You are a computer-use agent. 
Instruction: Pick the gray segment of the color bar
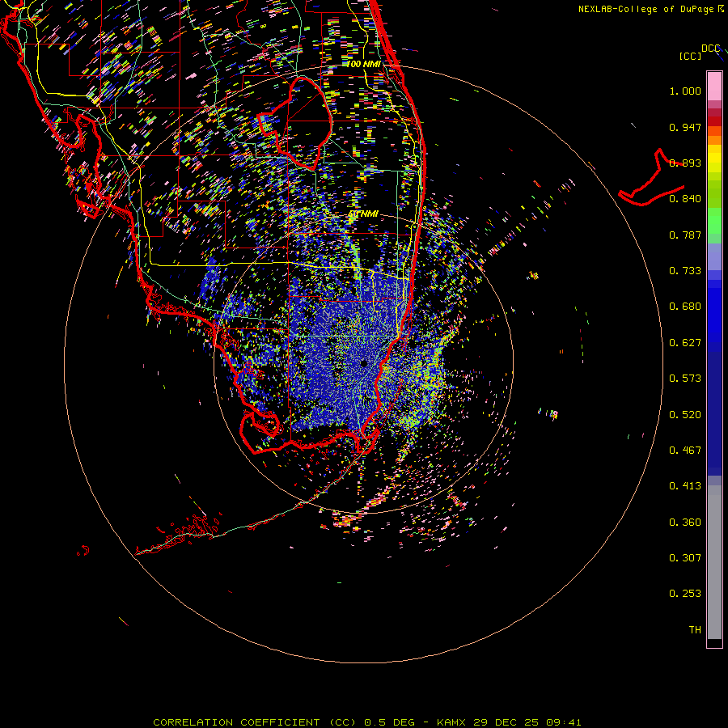point(714,562)
